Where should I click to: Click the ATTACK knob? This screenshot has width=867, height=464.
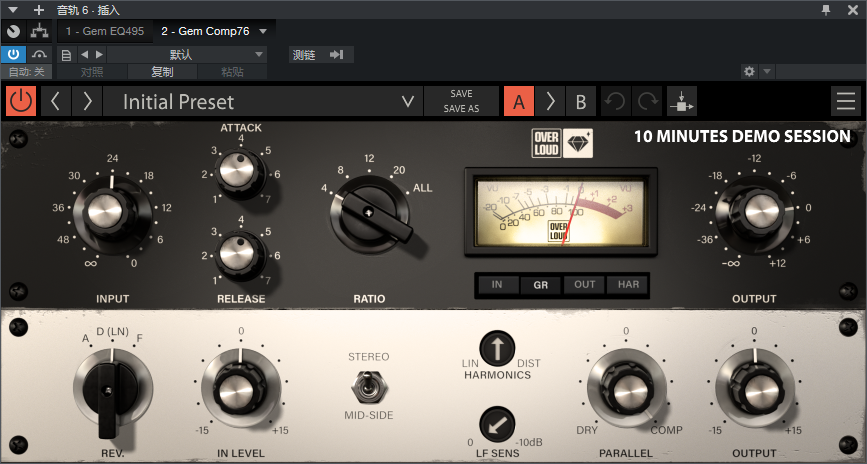tap(239, 171)
